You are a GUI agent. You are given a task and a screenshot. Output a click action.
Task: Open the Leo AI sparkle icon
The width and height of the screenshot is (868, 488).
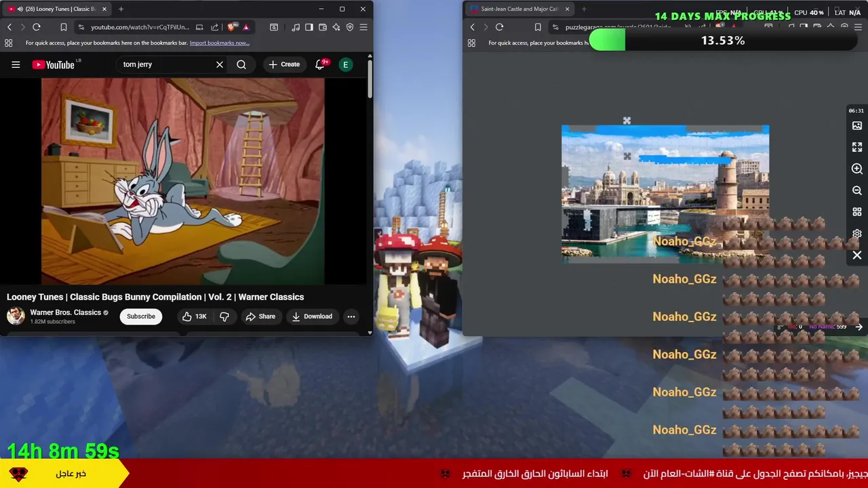[x=336, y=27]
